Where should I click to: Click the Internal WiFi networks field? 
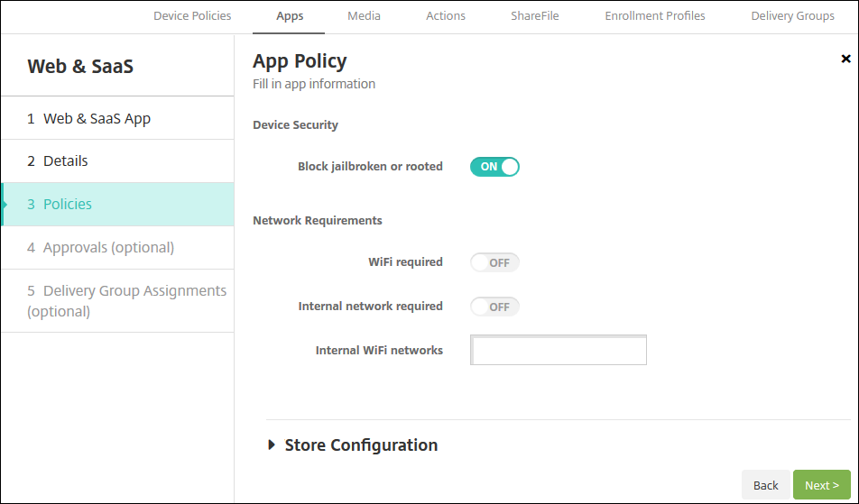pyautogui.click(x=559, y=350)
